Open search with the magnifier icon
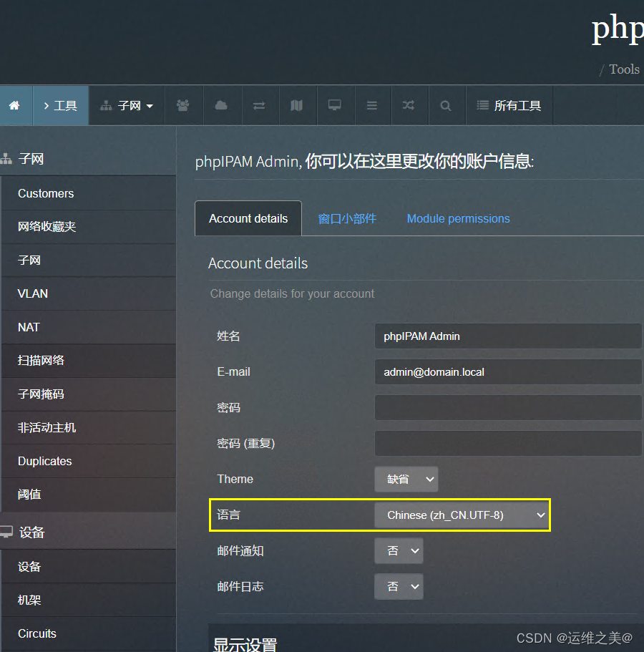 (x=445, y=106)
